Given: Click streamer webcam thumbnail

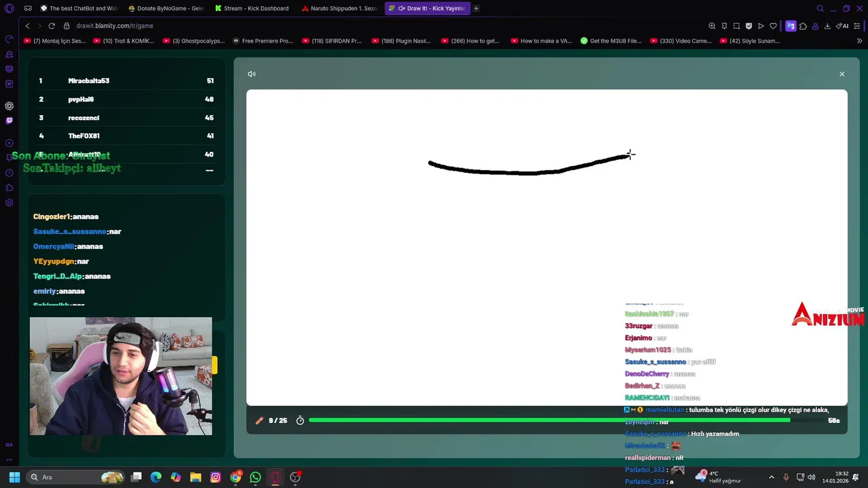Looking at the screenshot, I should pos(121,376).
